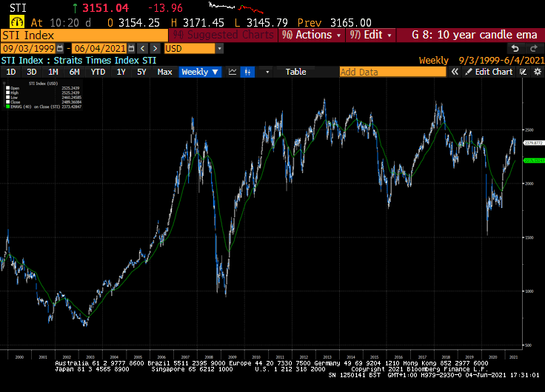Click the 2008 label on time axis

(209, 357)
